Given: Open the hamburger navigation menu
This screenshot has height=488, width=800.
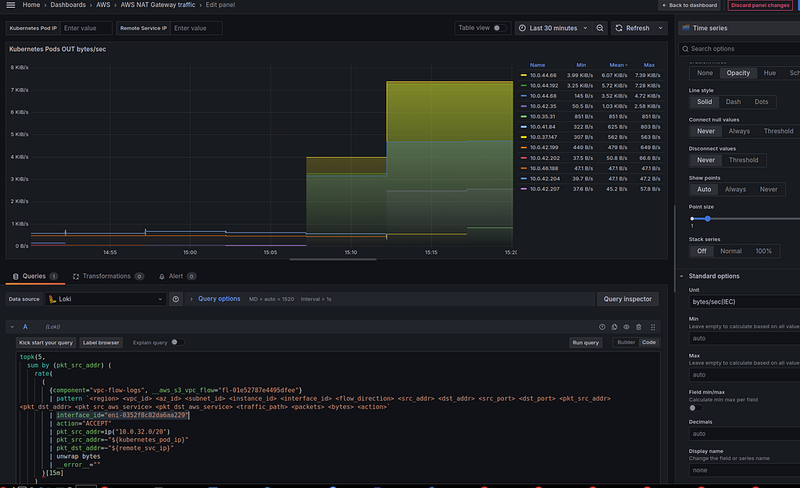Looking at the screenshot, I should tap(10, 5).
